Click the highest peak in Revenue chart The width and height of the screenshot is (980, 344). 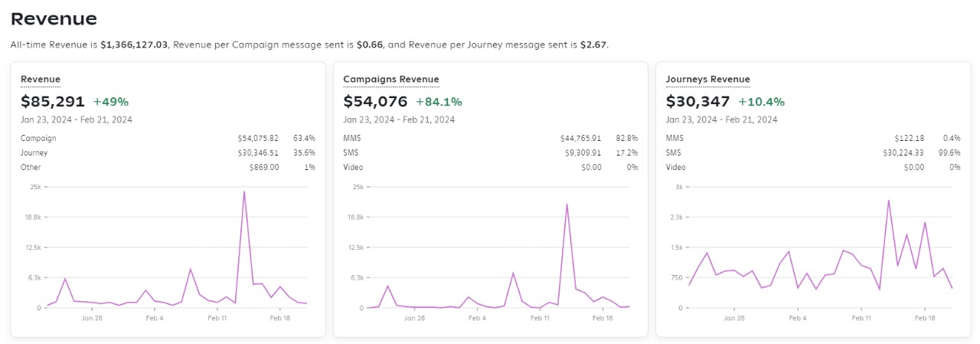pyautogui.click(x=244, y=192)
